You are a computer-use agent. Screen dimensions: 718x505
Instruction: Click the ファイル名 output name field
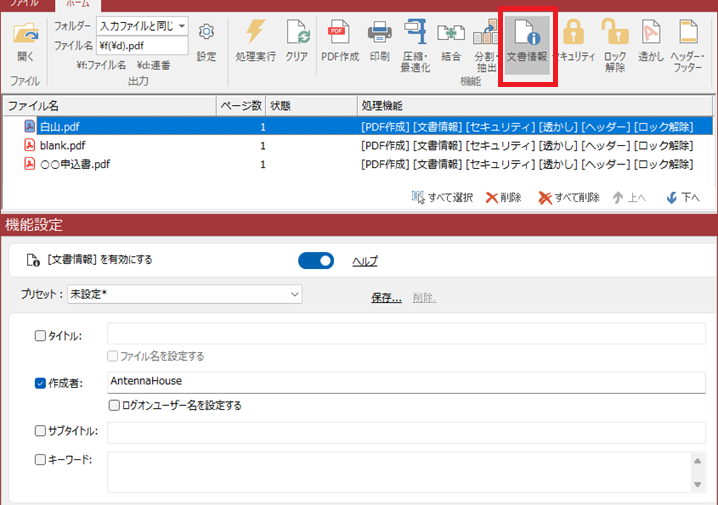point(142,46)
